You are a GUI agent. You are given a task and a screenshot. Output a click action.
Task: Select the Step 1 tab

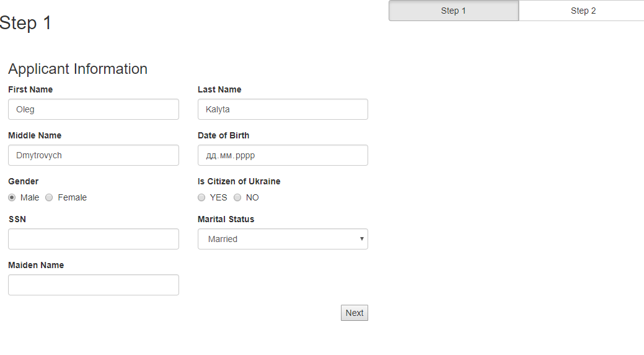pos(453,11)
